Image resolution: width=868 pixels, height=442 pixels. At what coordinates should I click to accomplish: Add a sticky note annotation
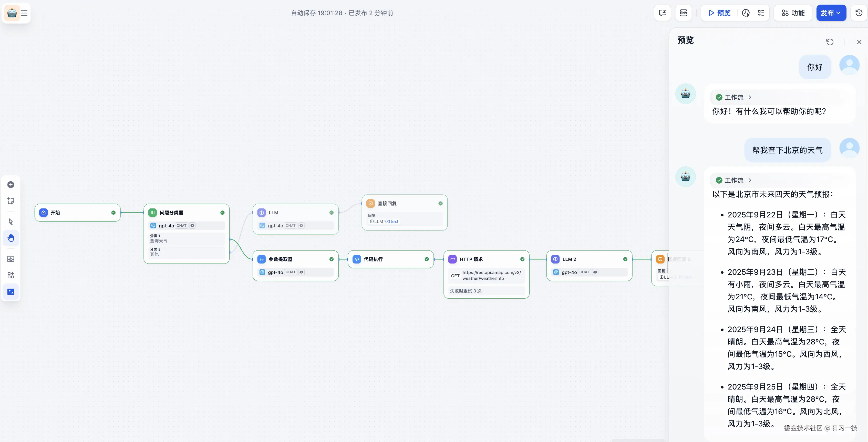(11, 201)
